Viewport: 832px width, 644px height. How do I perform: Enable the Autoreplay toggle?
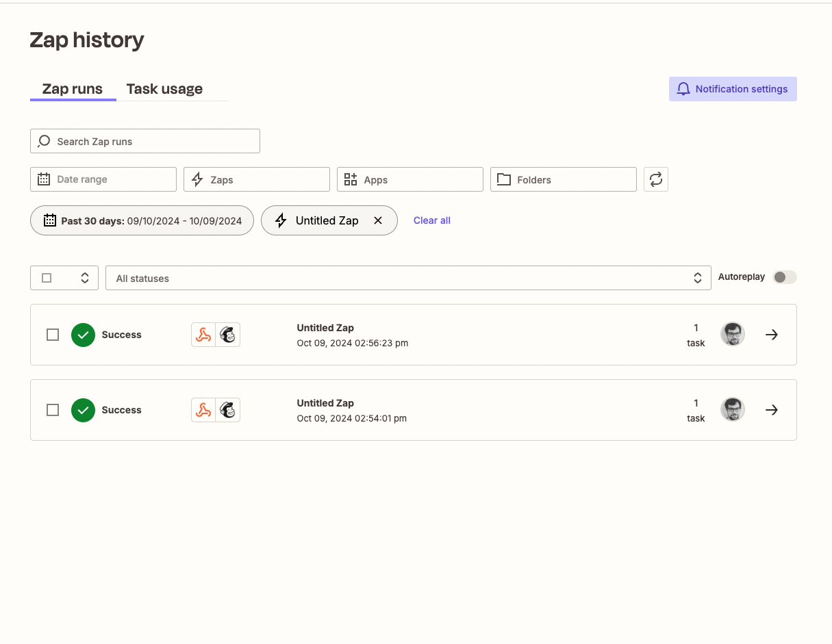[785, 276]
